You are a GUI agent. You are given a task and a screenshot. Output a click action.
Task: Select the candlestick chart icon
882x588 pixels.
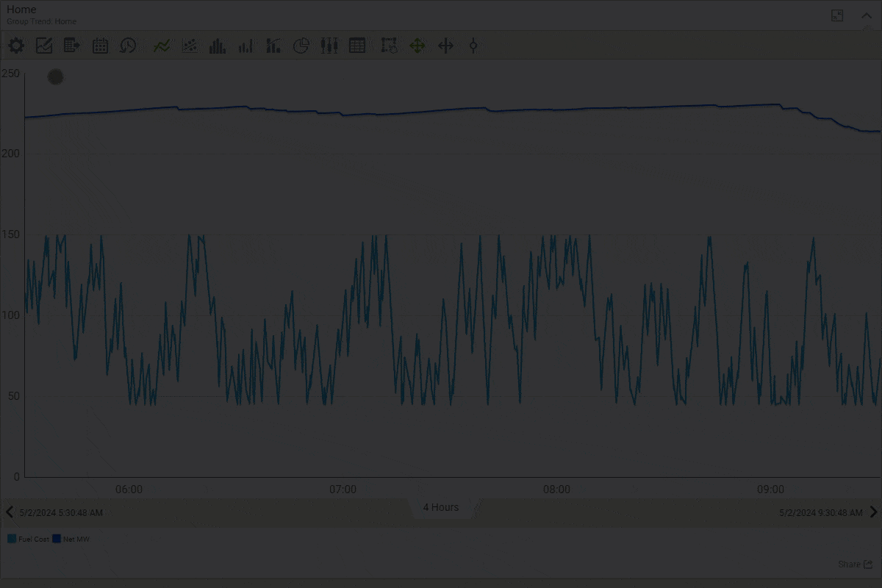(329, 46)
